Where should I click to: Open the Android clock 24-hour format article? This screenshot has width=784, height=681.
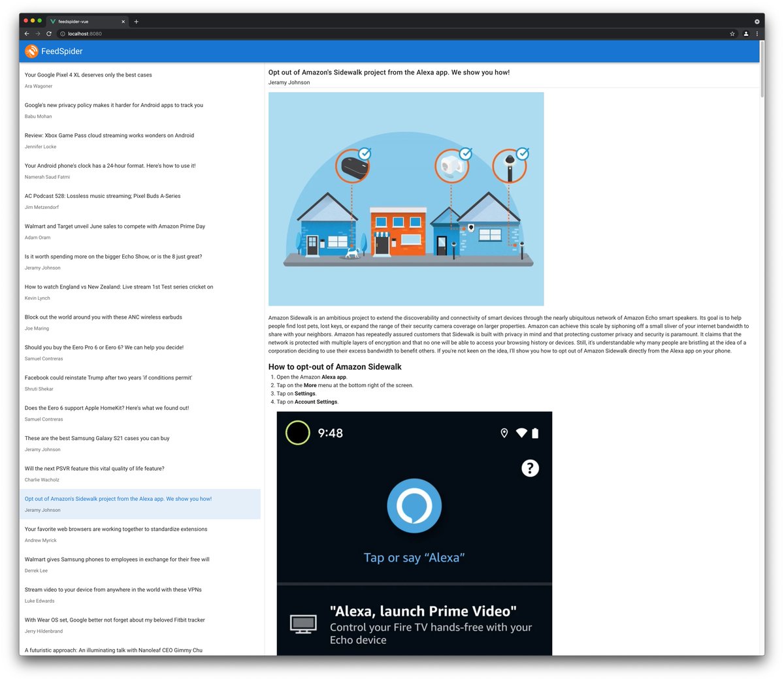(140, 171)
